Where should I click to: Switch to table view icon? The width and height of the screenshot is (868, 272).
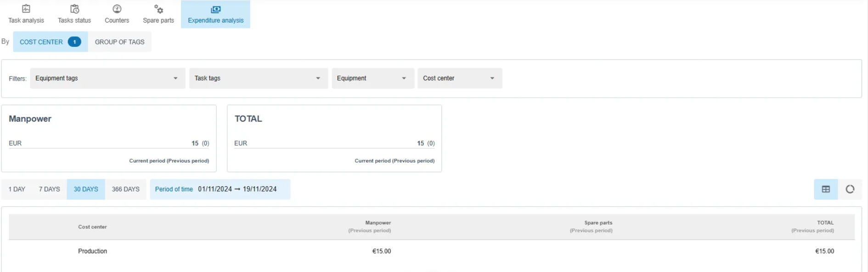pyautogui.click(x=826, y=189)
